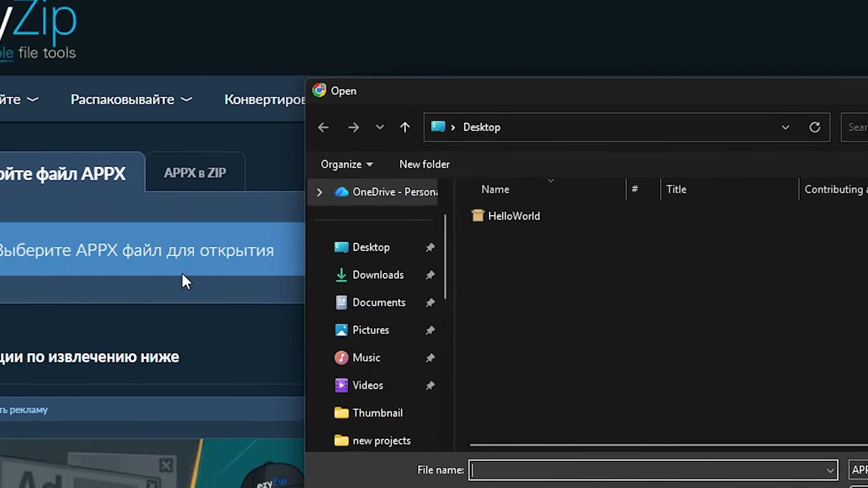Viewport: 868px width, 488px height.
Task: Select the файл APPX tab
Action: point(72,174)
